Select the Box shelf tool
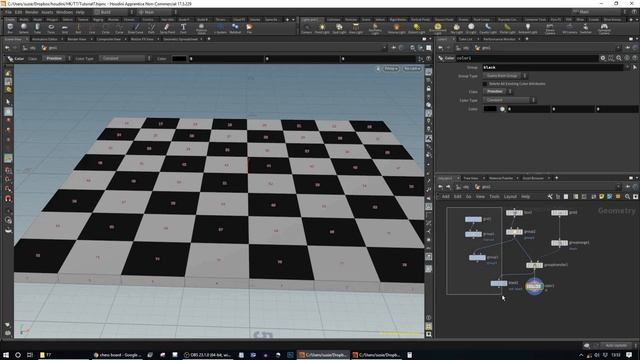640x360 pixels. click(10, 29)
